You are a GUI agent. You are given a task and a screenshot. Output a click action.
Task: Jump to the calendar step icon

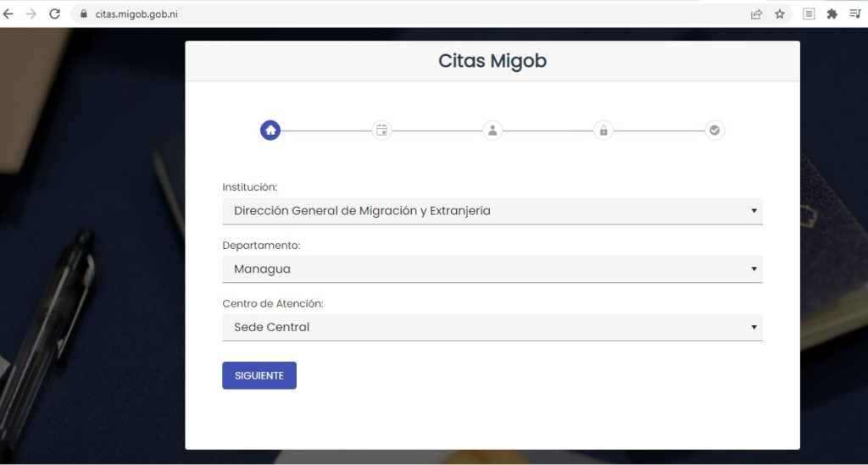click(381, 130)
